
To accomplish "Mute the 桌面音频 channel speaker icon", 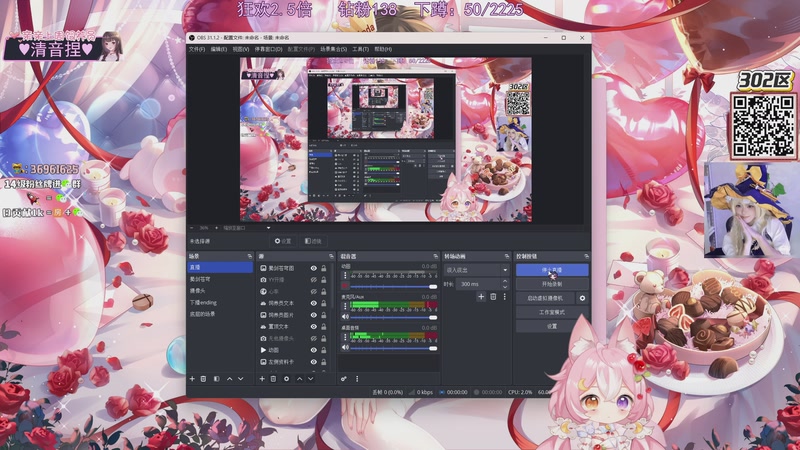I will coord(345,347).
